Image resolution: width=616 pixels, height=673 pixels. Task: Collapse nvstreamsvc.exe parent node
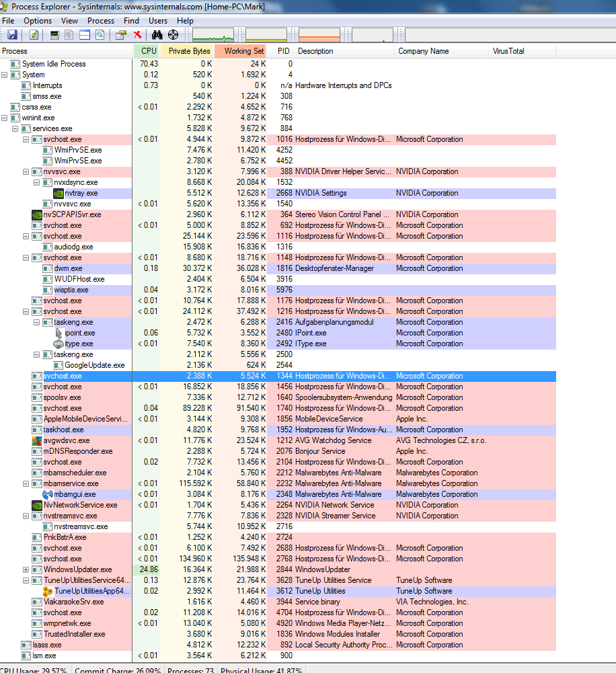26,516
